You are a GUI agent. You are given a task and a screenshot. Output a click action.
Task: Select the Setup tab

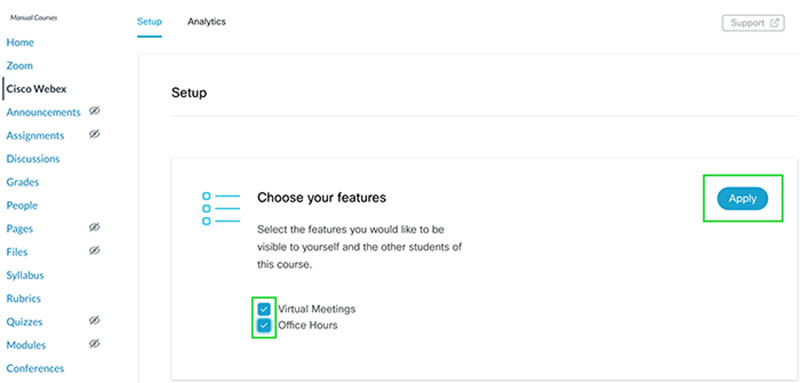(x=149, y=22)
